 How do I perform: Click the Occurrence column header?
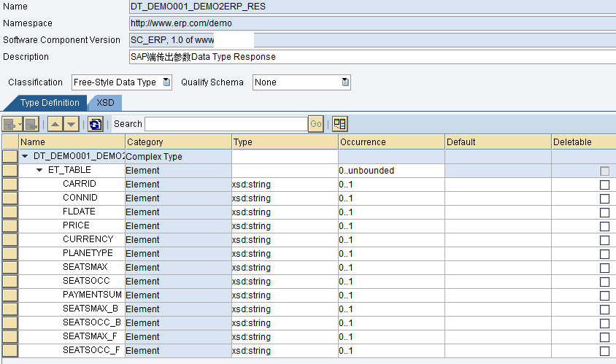pyautogui.click(x=391, y=142)
